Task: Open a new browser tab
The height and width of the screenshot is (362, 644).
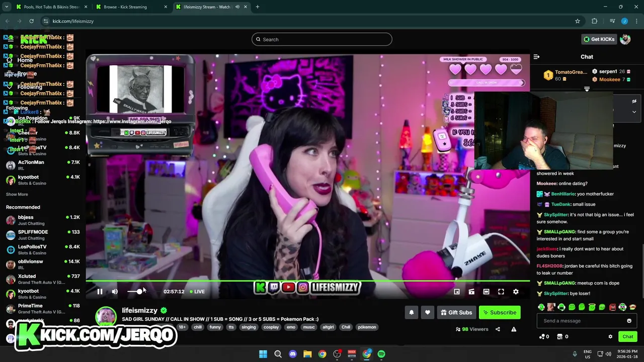Action: point(257,7)
